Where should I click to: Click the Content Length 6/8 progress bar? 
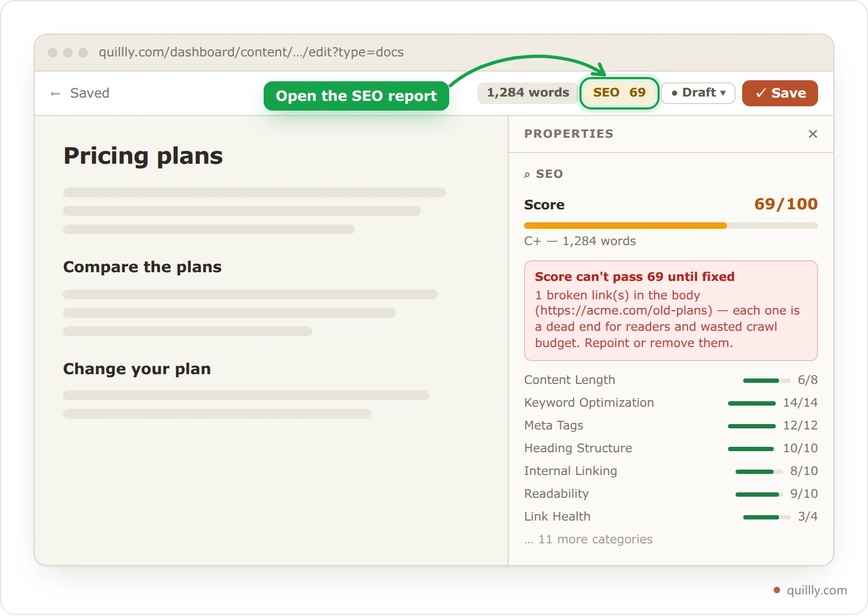[x=767, y=381]
